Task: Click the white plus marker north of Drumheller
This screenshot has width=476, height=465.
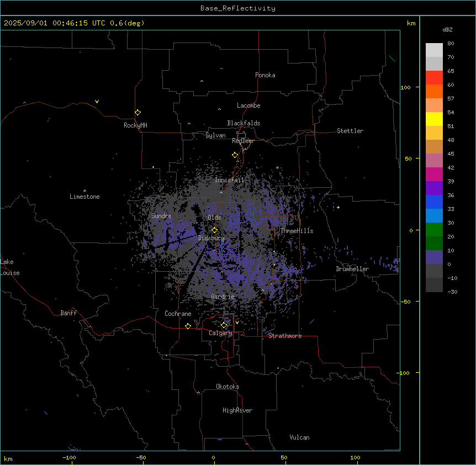Action: (338, 207)
